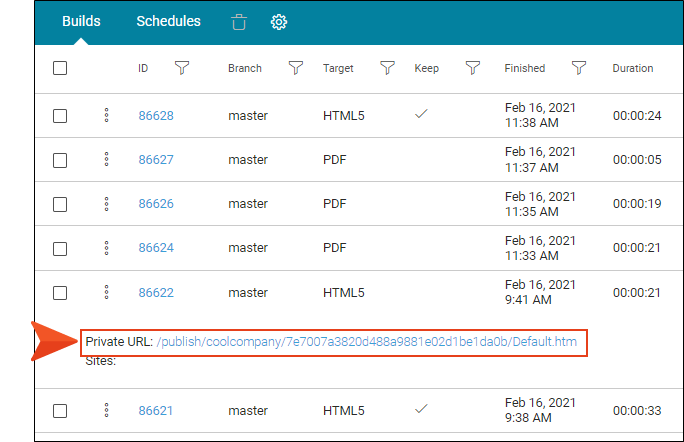Filter the Keep column
The image size is (684, 442).
point(473,68)
